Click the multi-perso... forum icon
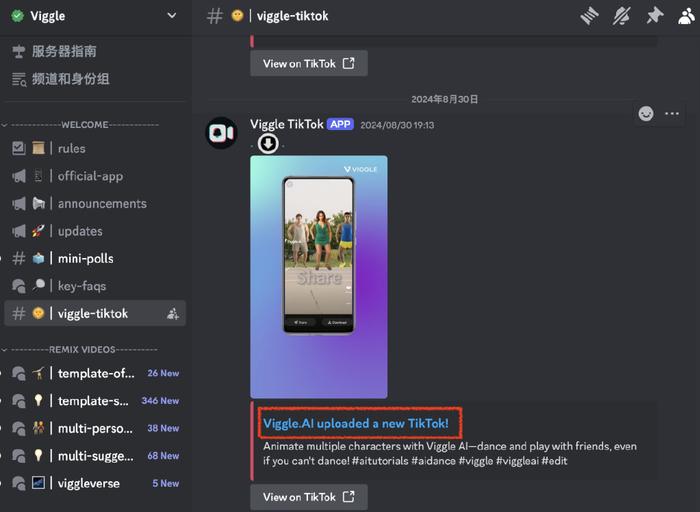Image resolution: width=700 pixels, height=512 pixels. click(19, 429)
